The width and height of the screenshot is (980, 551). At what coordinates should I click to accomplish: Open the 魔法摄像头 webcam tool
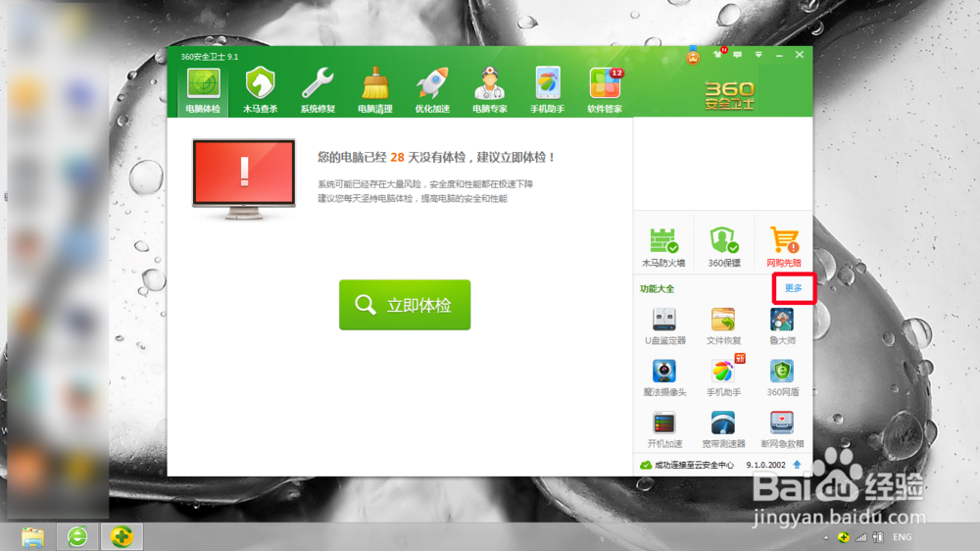click(x=664, y=377)
